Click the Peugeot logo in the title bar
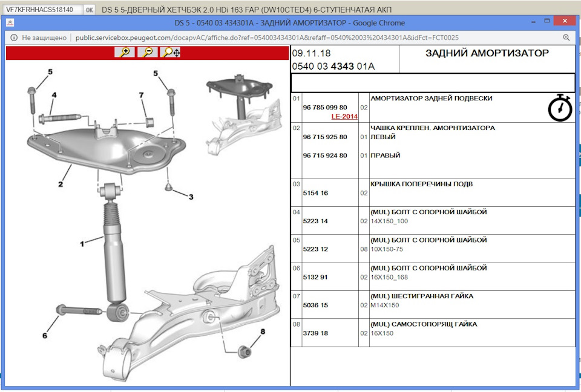The image size is (581, 392). [x=9, y=22]
